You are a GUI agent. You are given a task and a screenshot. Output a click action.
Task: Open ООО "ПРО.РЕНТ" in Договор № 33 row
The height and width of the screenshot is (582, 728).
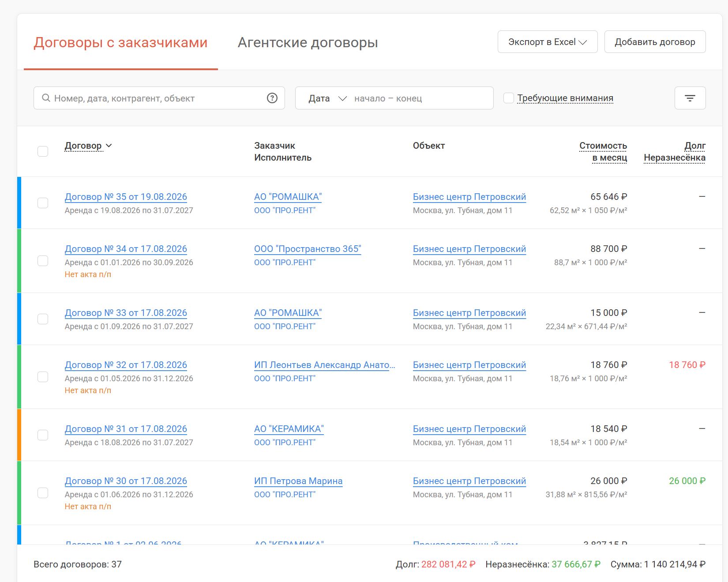(285, 327)
